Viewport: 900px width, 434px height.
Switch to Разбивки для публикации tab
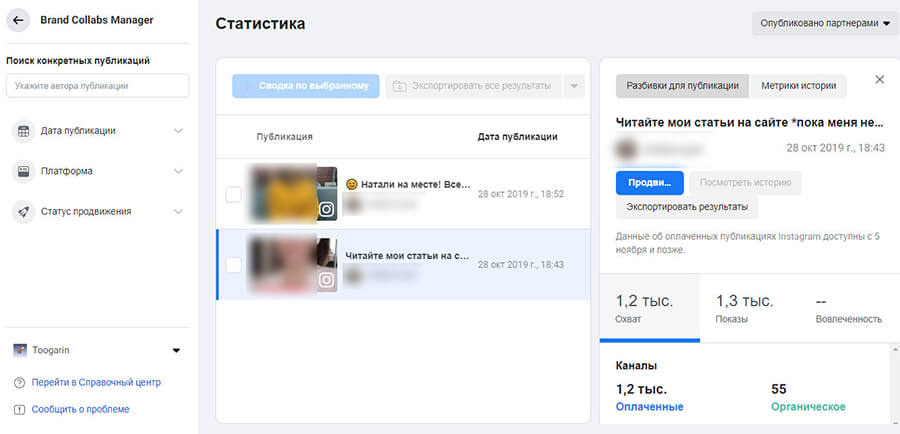click(682, 86)
